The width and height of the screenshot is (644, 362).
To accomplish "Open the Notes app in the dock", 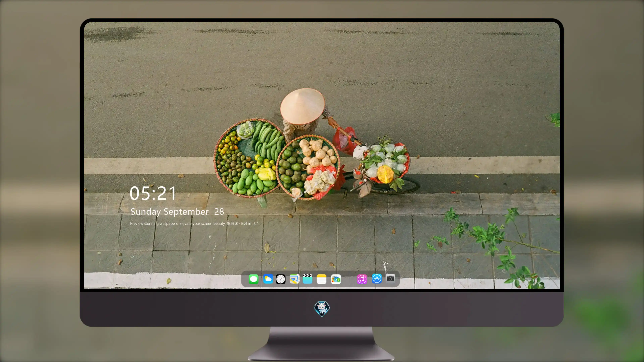I will 321,279.
